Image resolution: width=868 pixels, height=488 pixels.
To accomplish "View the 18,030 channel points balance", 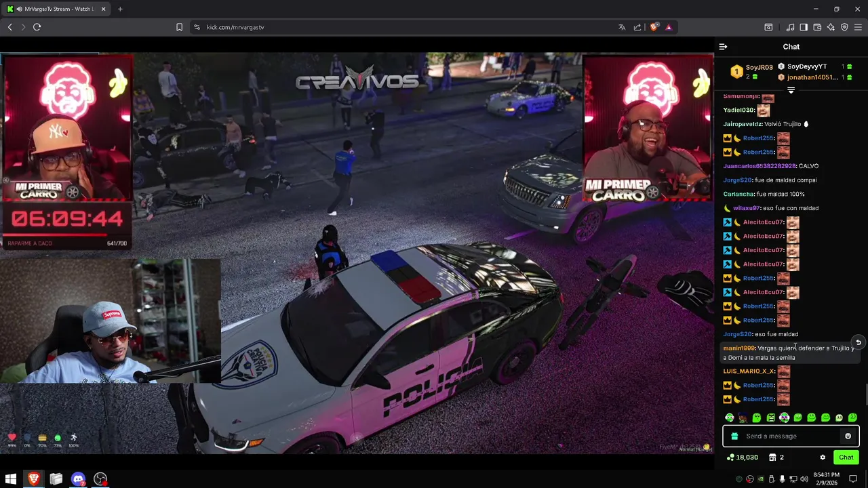I will tap(742, 457).
